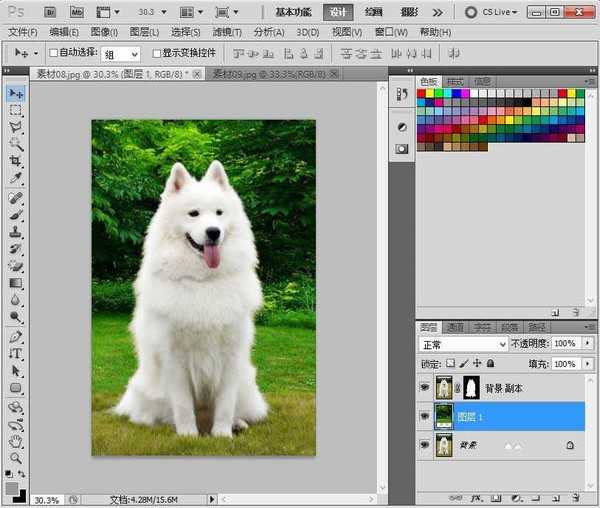Open the 正常 blend mode dropdown
The image size is (600, 508).
462,344
